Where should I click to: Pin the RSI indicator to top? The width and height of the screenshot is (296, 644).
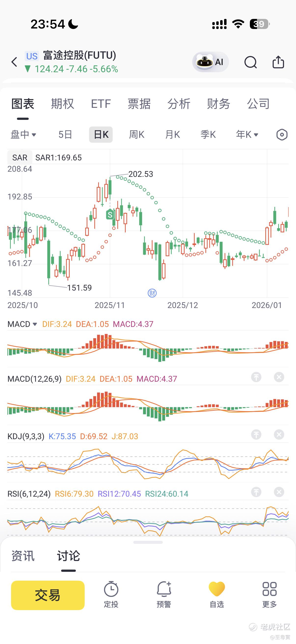click(x=256, y=492)
